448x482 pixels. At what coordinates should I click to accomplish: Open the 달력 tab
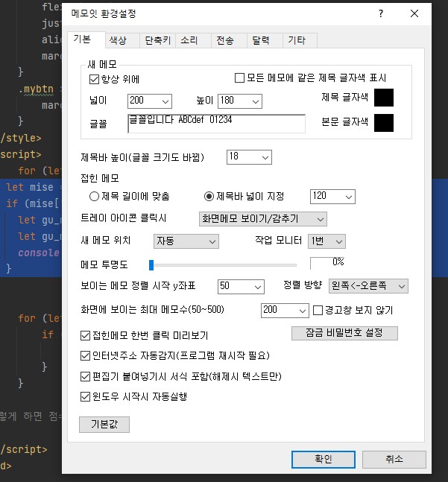(265, 40)
